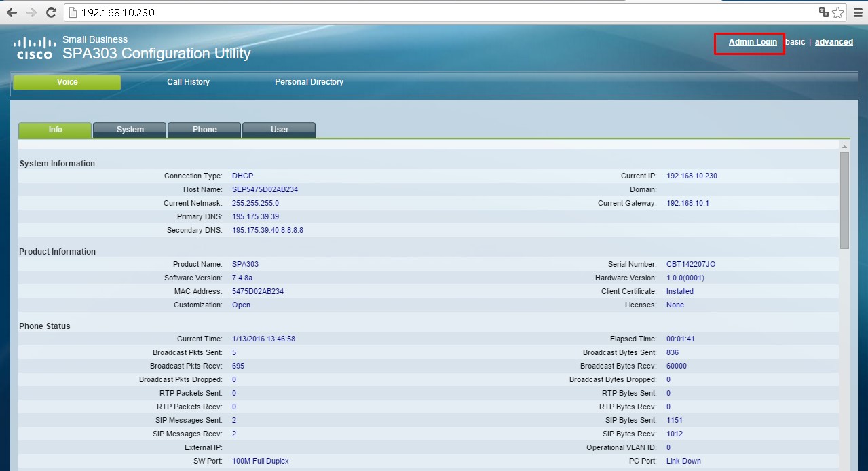Click the vertical scrollbar thumb
Viewport: 868px width, 471px height.
coord(844,200)
